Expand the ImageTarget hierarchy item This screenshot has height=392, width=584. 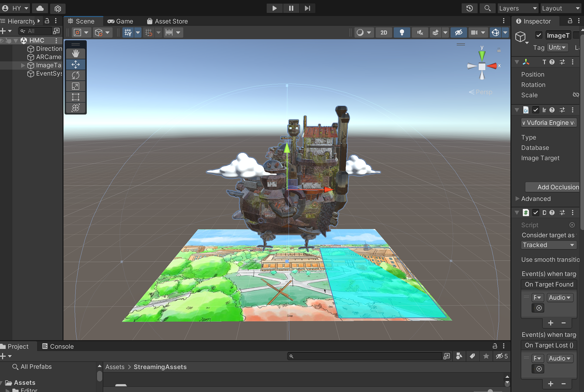point(23,65)
